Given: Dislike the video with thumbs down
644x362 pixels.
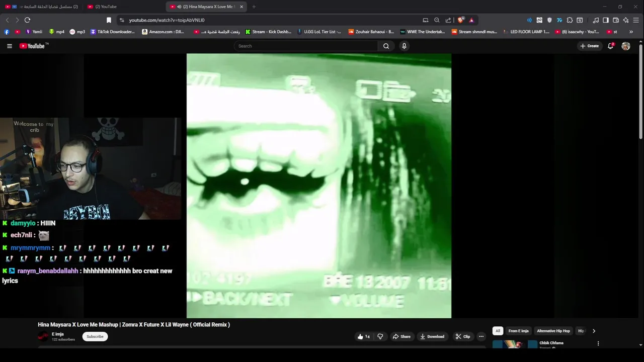Looking at the screenshot, I should 380,336.
